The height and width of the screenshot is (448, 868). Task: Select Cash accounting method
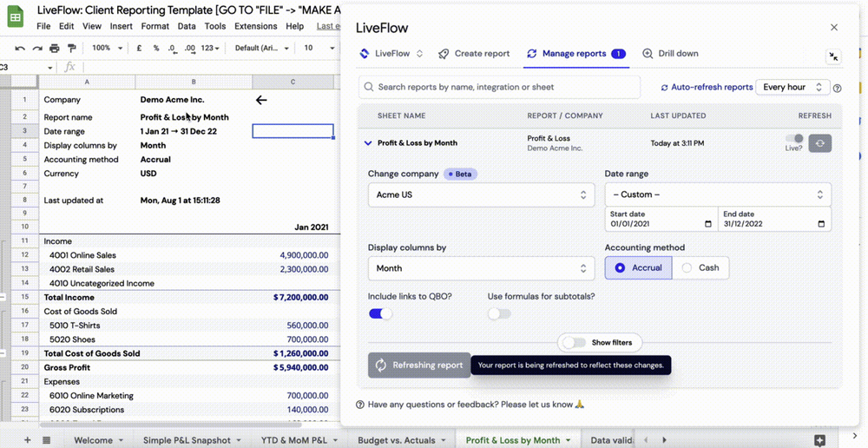click(700, 268)
